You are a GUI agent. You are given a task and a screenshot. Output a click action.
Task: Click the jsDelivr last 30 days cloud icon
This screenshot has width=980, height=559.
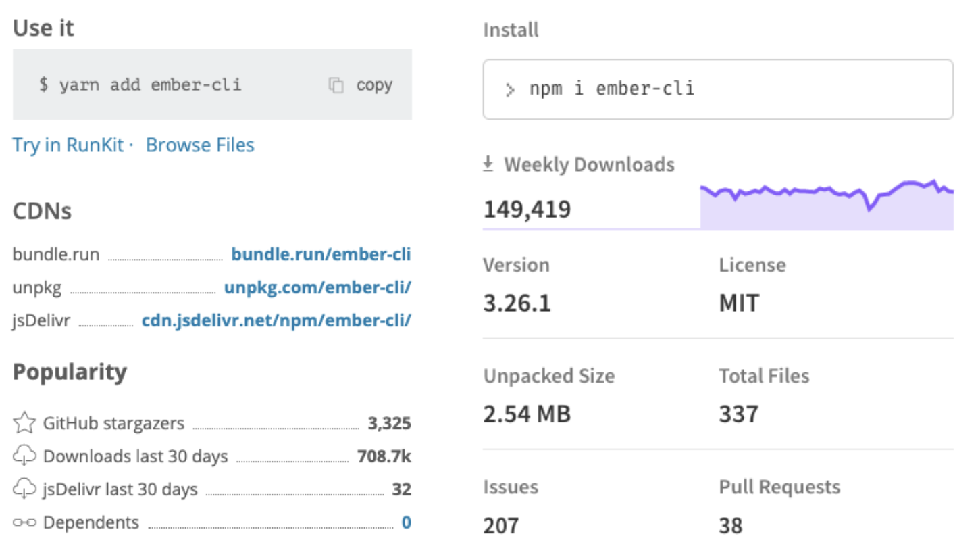pos(24,489)
